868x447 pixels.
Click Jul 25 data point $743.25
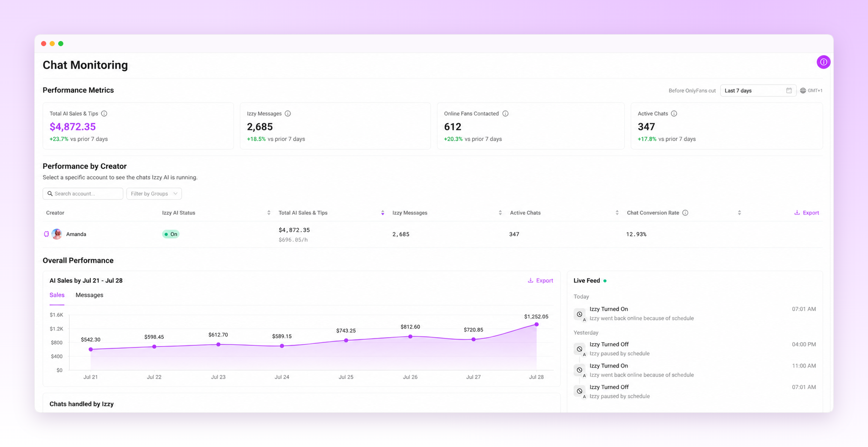[x=346, y=341]
